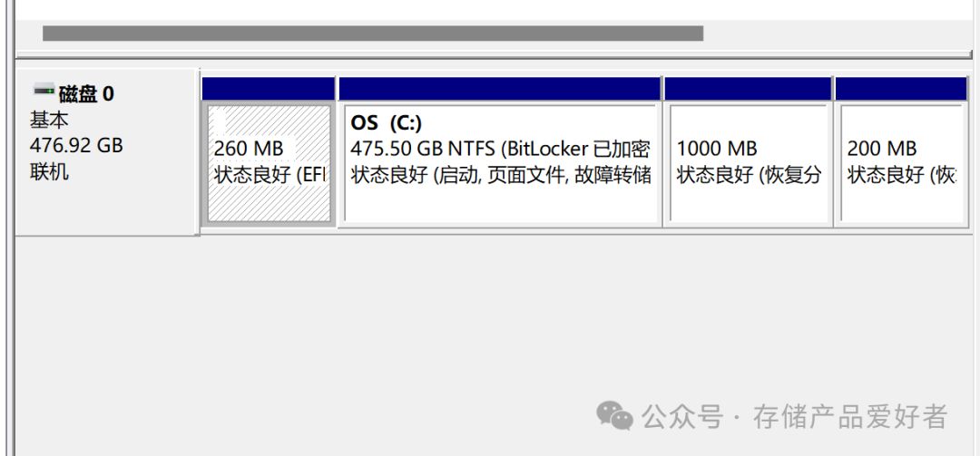Click the pane divider above Disk 0 row
Screen dimensions: 980x456
(x=490, y=57)
